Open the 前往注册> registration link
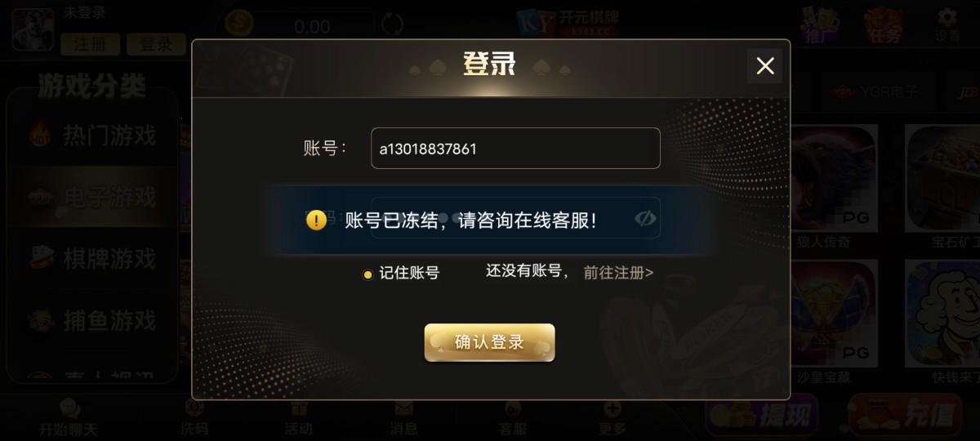Image resolution: width=980 pixels, height=441 pixels. [618, 273]
